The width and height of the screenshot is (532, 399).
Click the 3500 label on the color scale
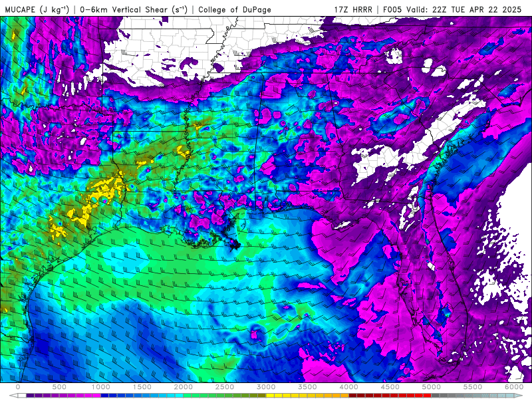[x=307, y=387]
